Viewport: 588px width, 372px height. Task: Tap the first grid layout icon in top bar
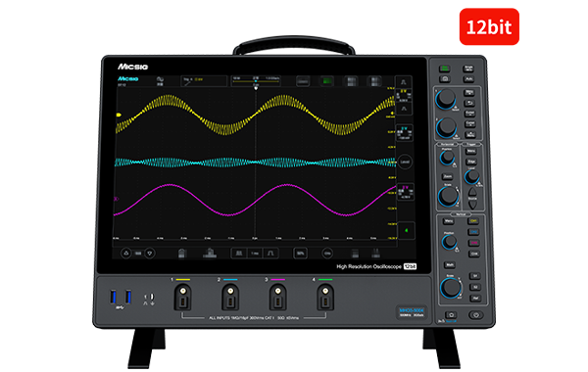351,81
